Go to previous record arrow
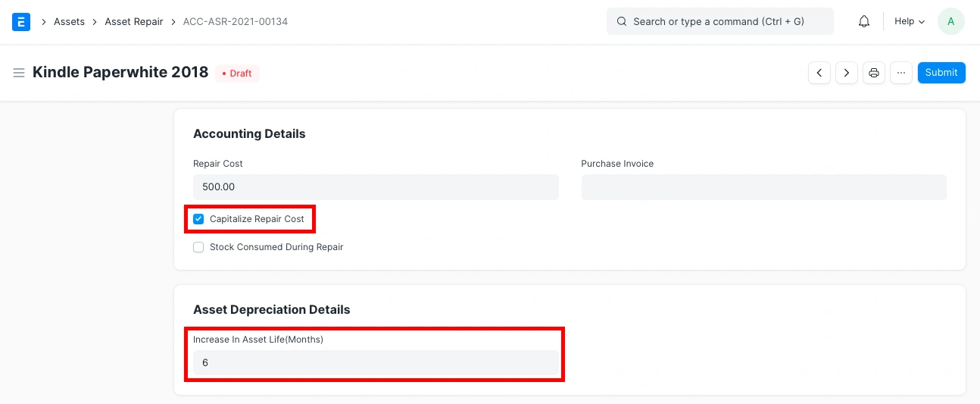980x404 pixels. 819,73
